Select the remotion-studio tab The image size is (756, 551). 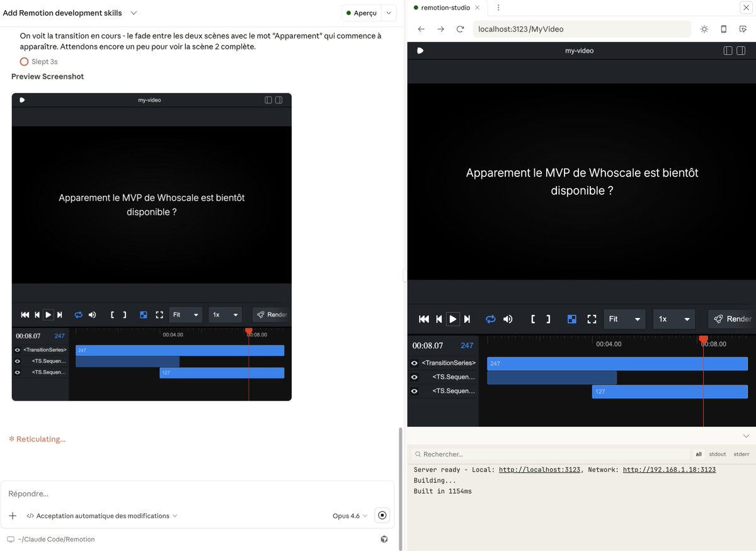click(447, 8)
